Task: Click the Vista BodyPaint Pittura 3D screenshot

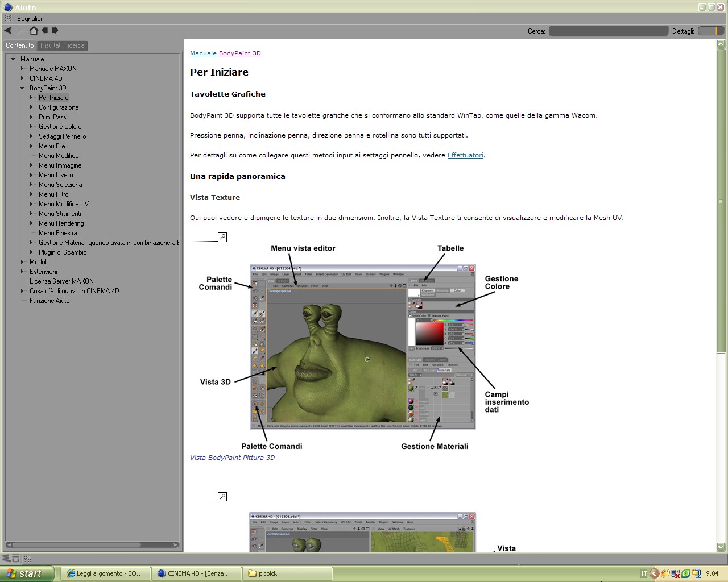Action: [x=363, y=346]
